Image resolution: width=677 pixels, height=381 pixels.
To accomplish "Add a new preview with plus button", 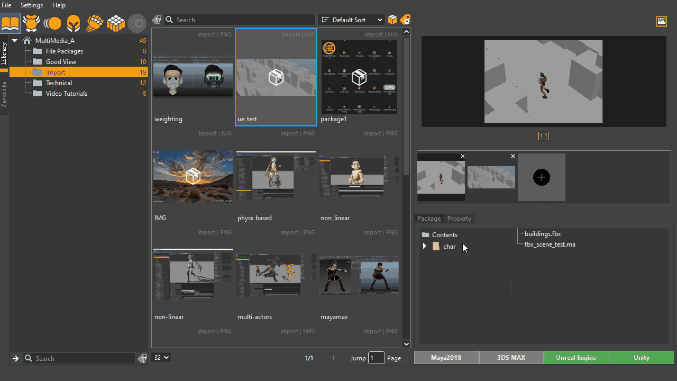I will pyautogui.click(x=541, y=177).
